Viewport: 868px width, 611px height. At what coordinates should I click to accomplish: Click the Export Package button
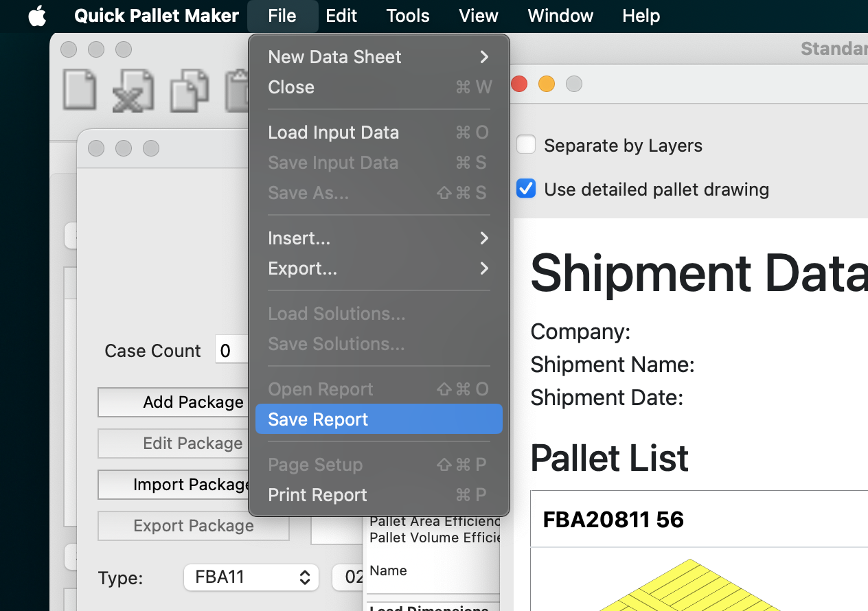(194, 526)
